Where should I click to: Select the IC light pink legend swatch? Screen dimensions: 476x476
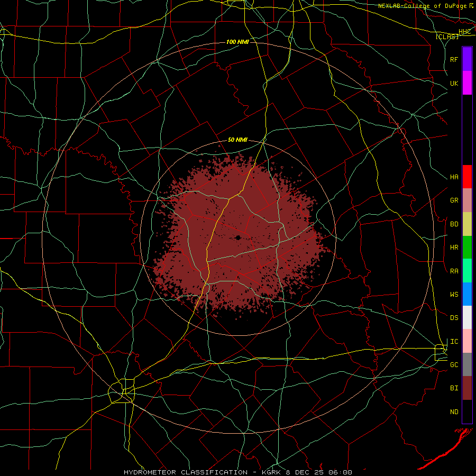(x=467, y=341)
